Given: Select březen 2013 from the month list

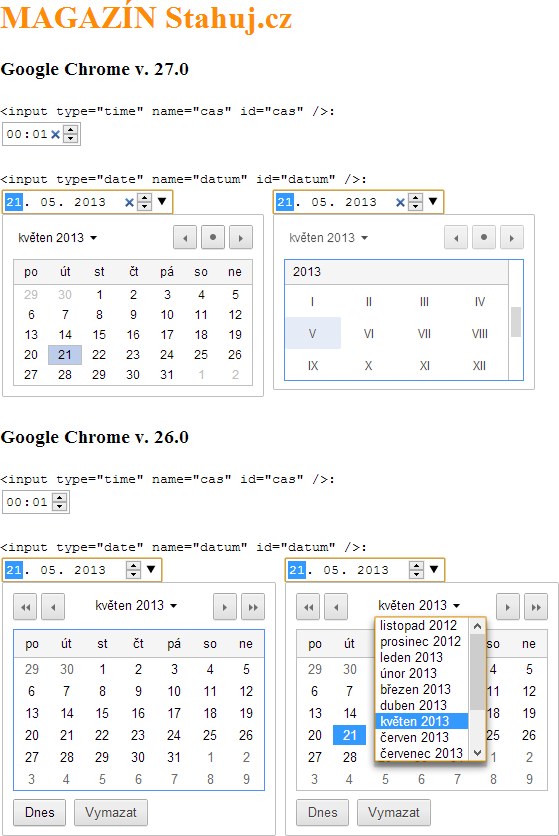Looking at the screenshot, I should pyautogui.click(x=422, y=689).
